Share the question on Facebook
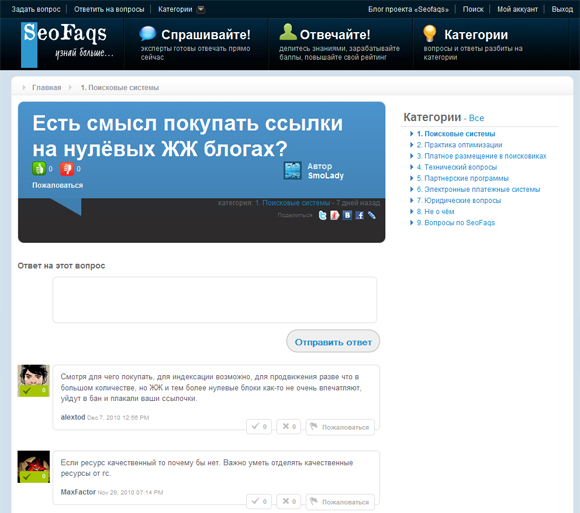 [x=359, y=215]
